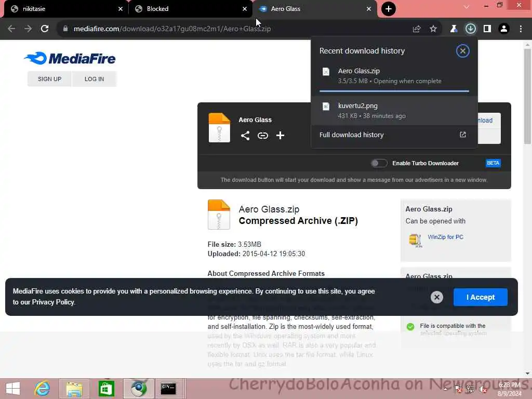Open the Windows Start button

pos(13,389)
